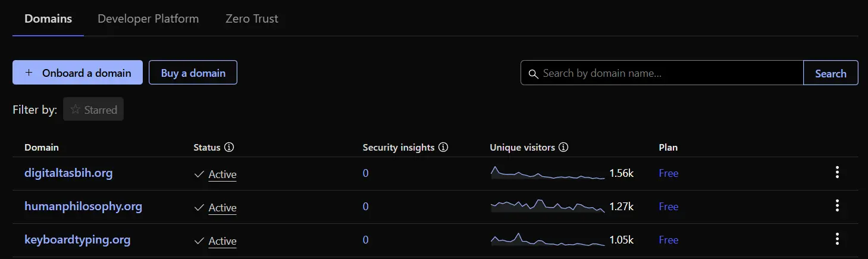
Task: Click info icon beside Security insights header
Action: (443, 147)
